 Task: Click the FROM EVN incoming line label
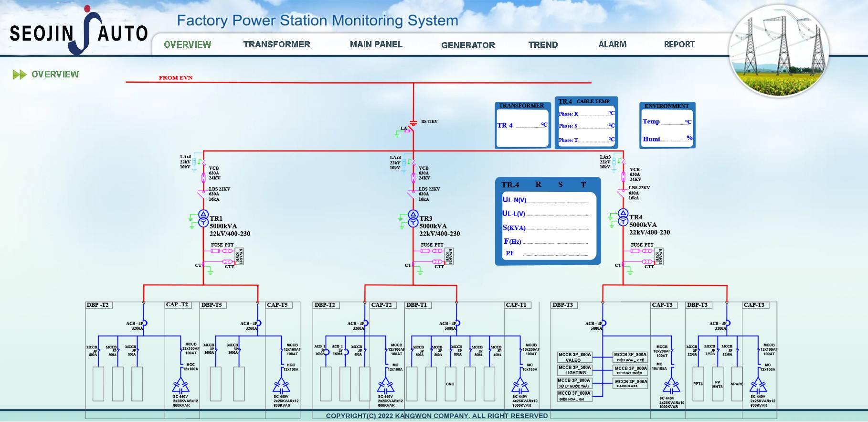[176, 78]
